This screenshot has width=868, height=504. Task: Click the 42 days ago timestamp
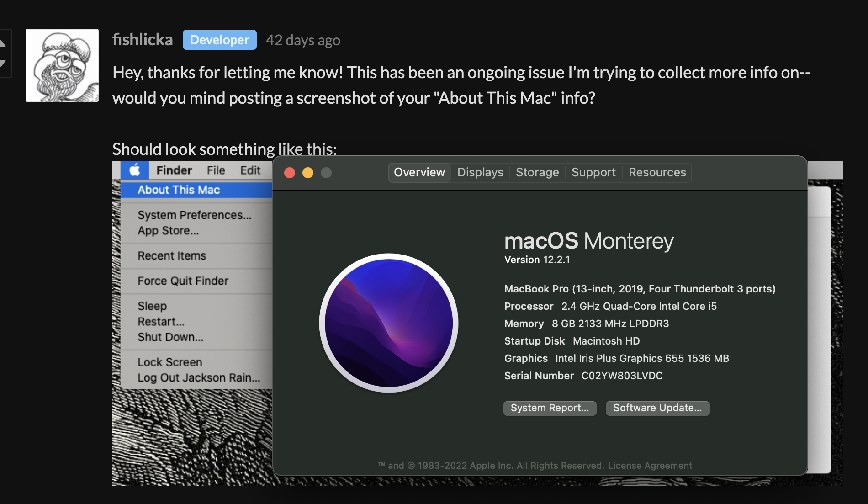click(x=303, y=40)
